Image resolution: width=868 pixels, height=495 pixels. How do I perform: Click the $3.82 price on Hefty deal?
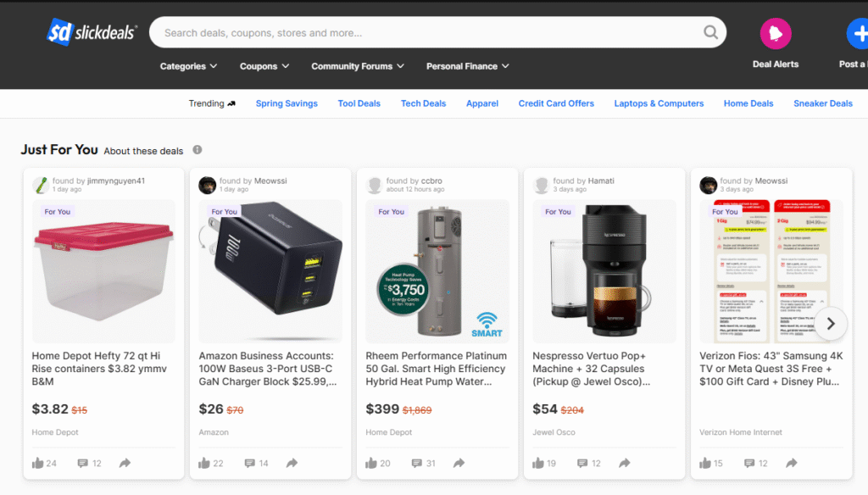50,409
